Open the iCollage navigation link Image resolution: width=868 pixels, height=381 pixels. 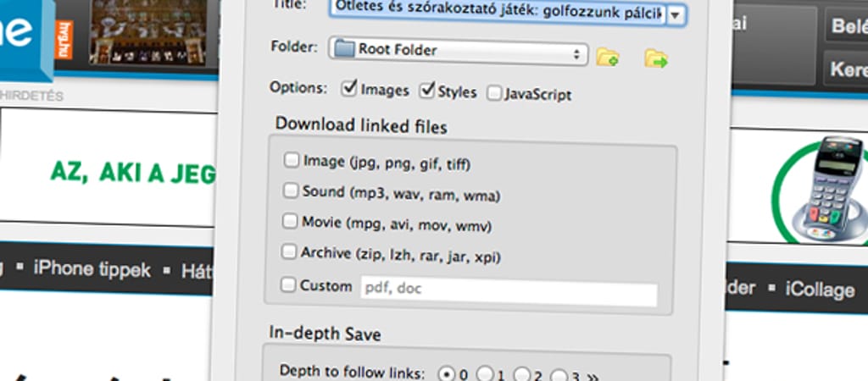click(817, 290)
